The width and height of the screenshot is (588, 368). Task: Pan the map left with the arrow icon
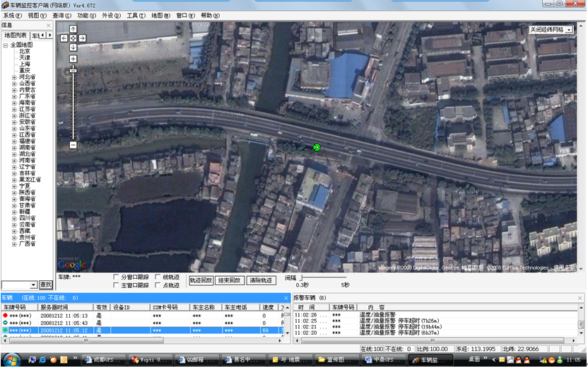pyautogui.click(x=64, y=38)
